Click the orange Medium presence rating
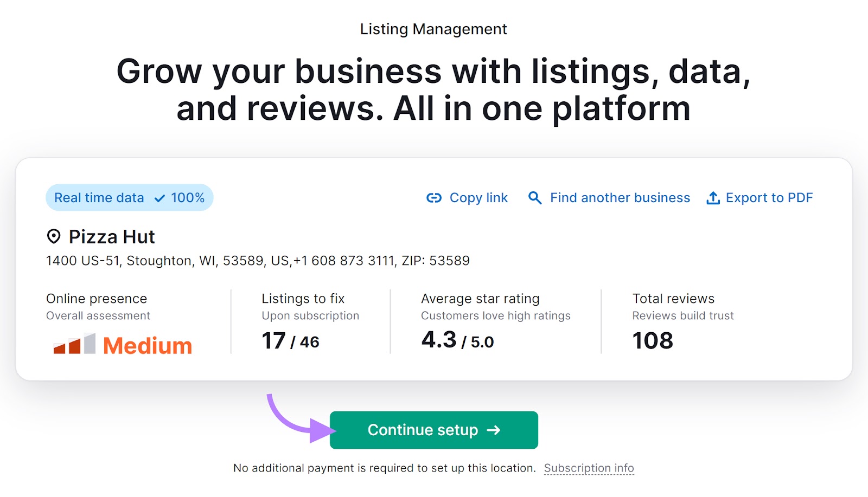This screenshot has height=497, width=868. tap(148, 346)
